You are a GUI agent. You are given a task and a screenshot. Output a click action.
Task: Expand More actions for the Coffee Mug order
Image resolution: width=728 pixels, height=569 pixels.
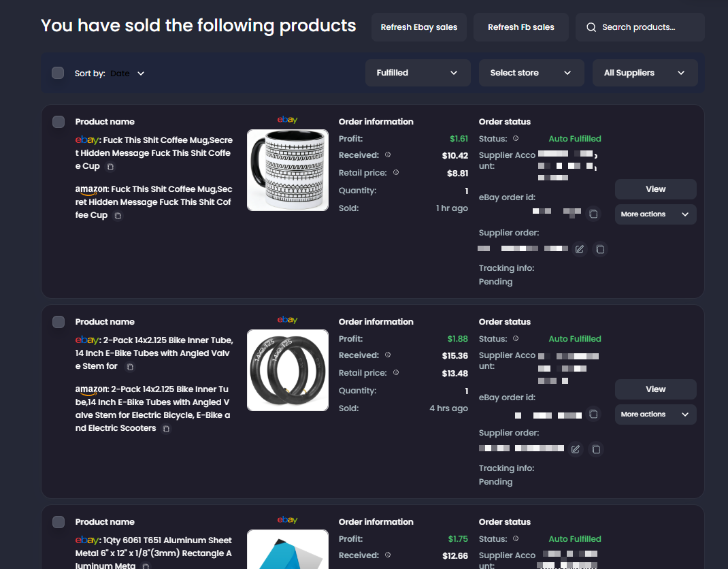click(656, 214)
